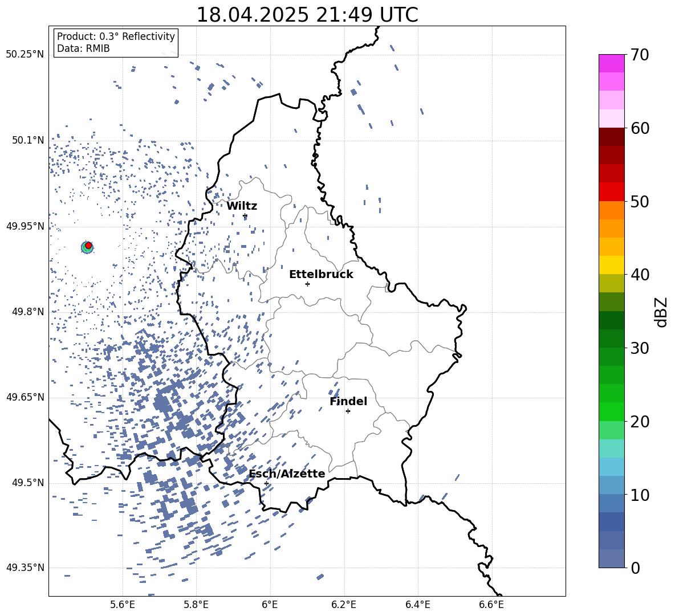
Task: Click the 6°E longitude label
Action: [x=270, y=605]
